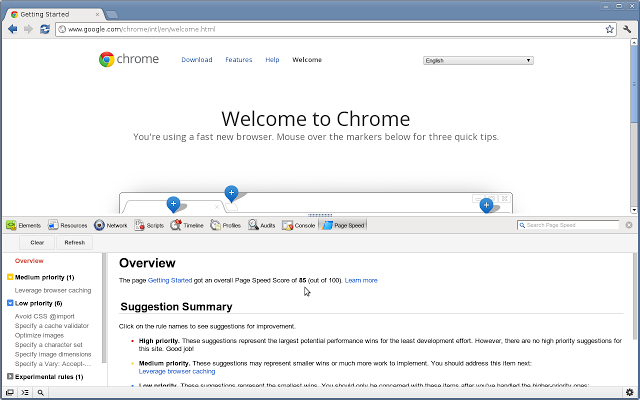The height and width of the screenshot is (400, 640).
Task: Open the Timeline panel icon
Action: pos(176,226)
